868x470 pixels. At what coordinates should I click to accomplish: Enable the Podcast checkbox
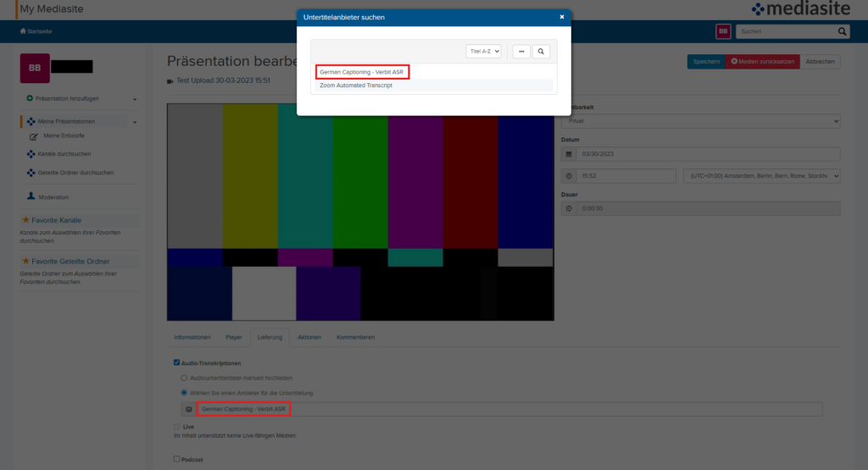pos(176,459)
